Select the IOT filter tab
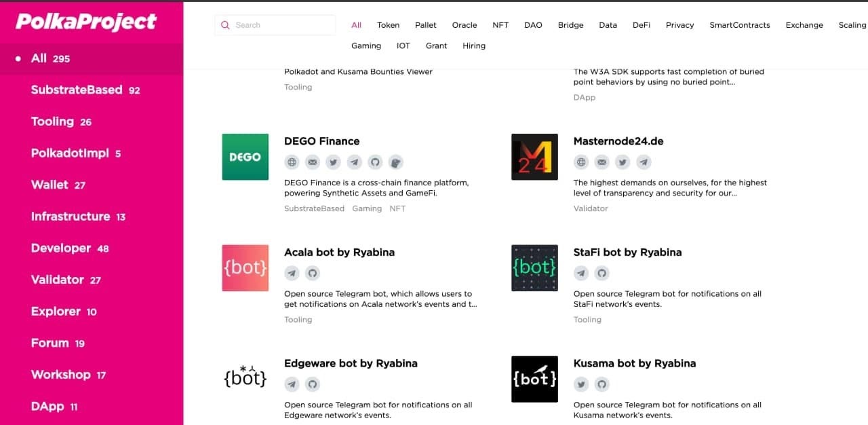The width and height of the screenshot is (868, 425). 403,45
